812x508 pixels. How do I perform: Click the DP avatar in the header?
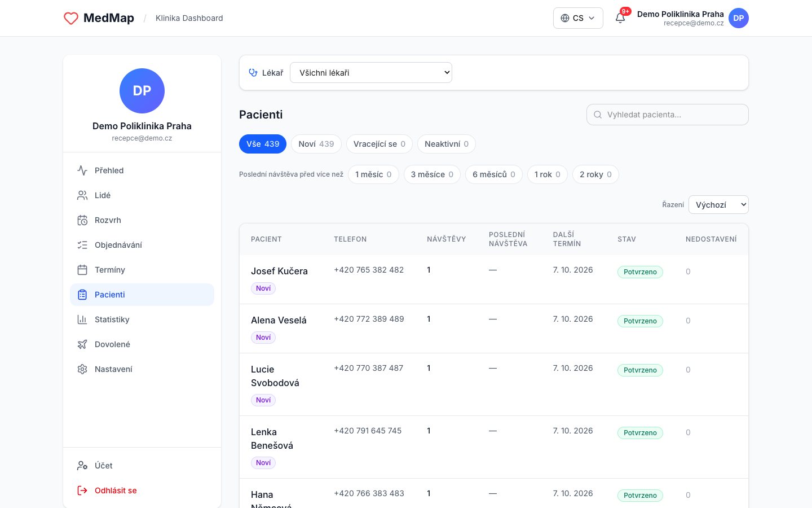739,18
